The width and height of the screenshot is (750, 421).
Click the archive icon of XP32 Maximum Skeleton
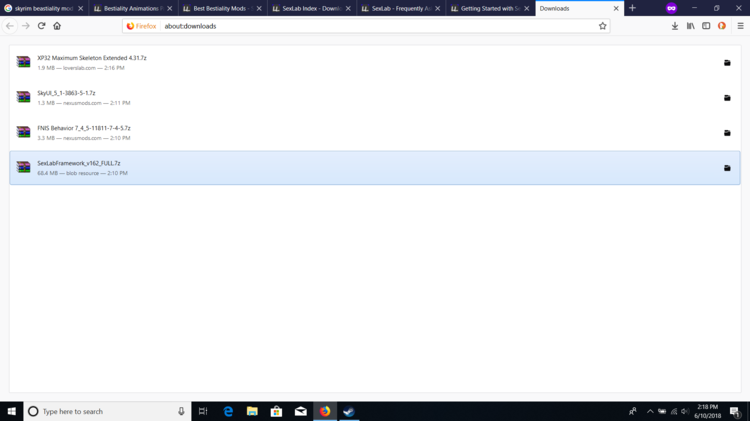(x=23, y=62)
